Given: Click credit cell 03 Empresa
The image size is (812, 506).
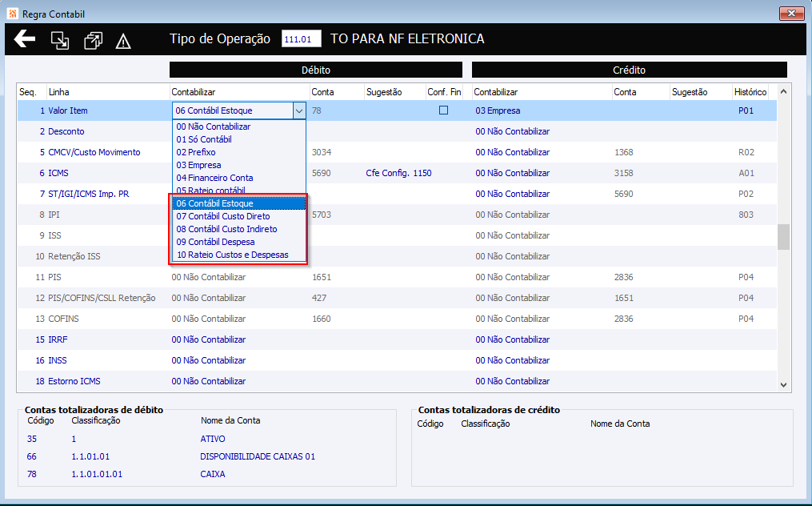Looking at the screenshot, I should (x=498, y=110).
